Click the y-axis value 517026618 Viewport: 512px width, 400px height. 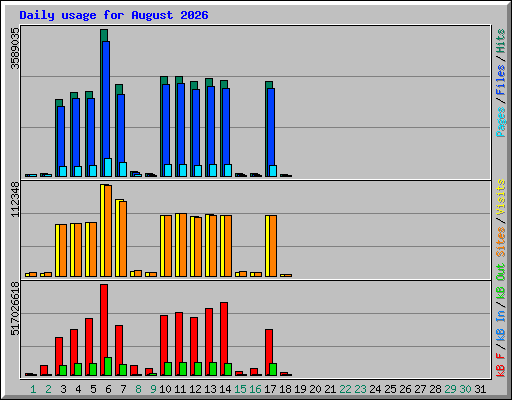[x=15, y=308]
